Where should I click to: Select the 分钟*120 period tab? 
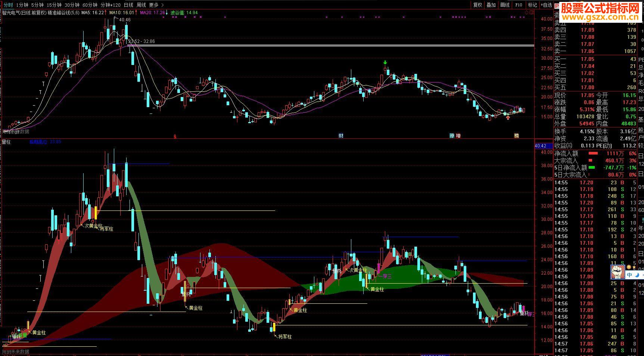pyautogui.click(x=111, y=5)
